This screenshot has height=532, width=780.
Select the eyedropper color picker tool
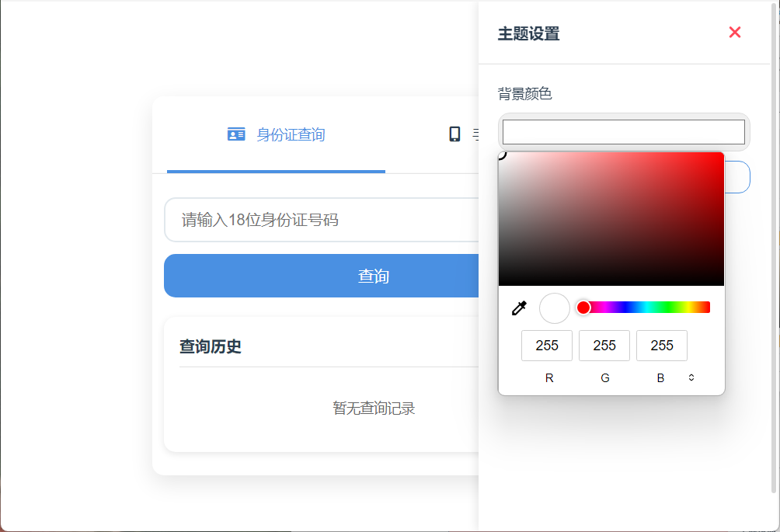[x=519, y=308]
